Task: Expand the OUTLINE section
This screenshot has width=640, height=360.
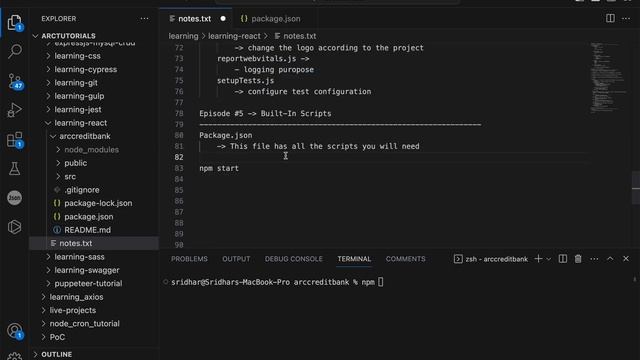Action: click(x=56, y=354)
